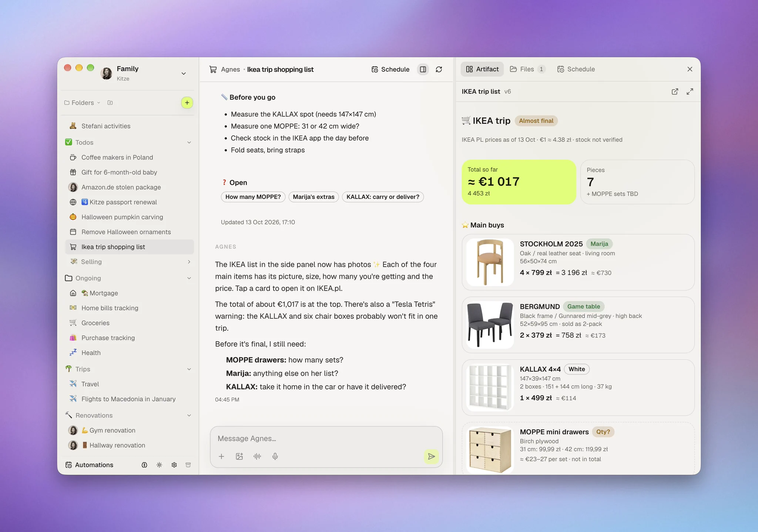The width and height of the screenshot is (758, 532).
Task: Open the Folders dropdown
Action: point(82,103)
